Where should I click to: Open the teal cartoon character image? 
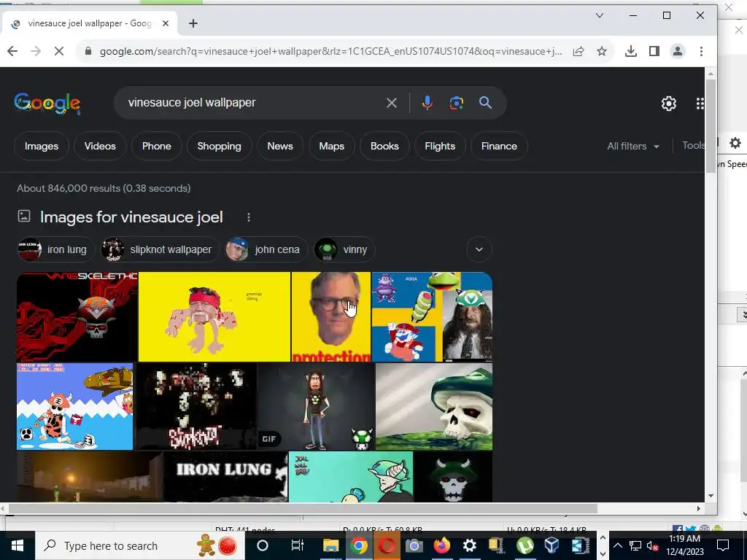351,477
